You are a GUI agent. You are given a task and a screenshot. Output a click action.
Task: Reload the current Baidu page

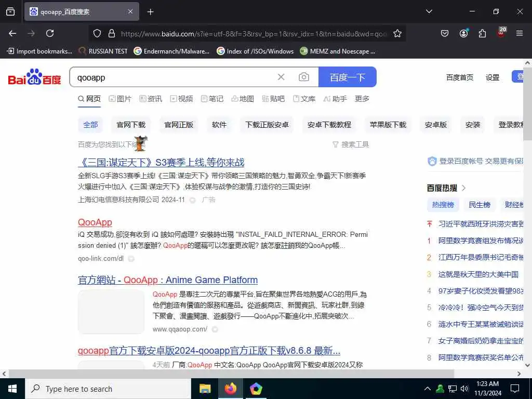pos(50,33)
